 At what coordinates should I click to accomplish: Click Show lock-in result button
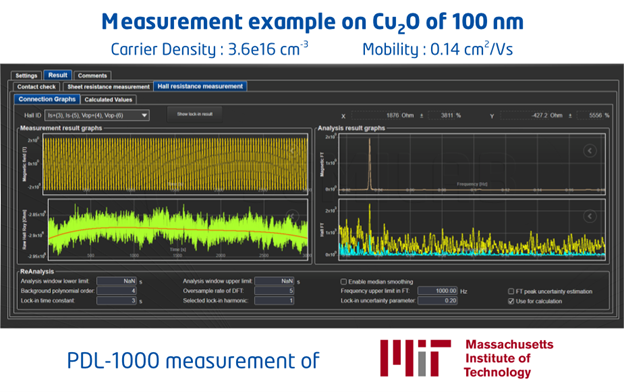(195, 114)
